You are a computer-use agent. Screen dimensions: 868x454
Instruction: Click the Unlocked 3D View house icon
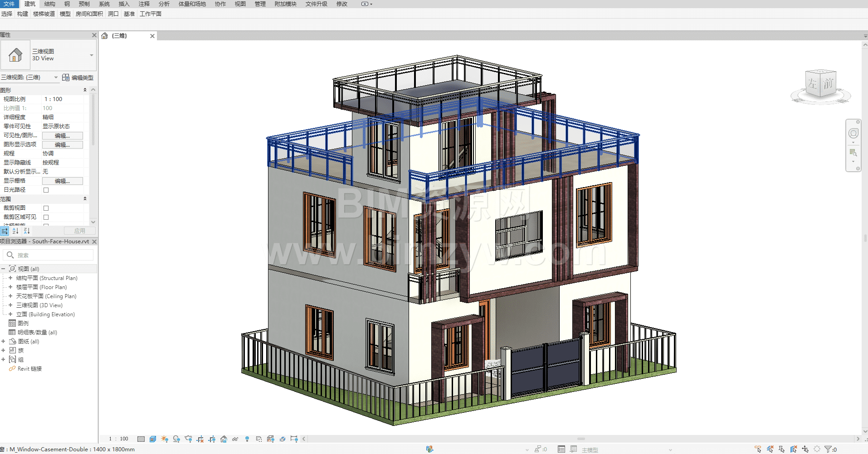pos(224,439)
